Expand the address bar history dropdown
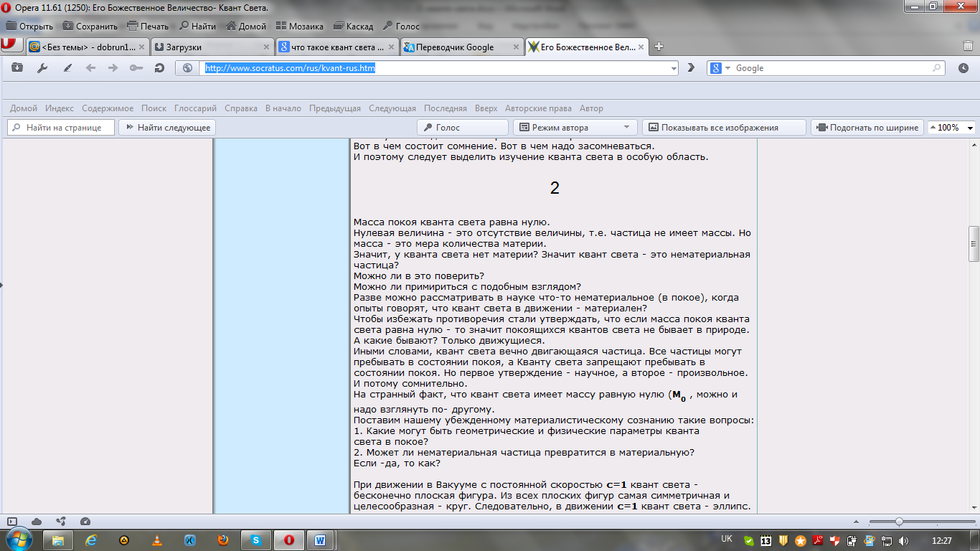This screenshot has height=551, width=980. (673, 68)
